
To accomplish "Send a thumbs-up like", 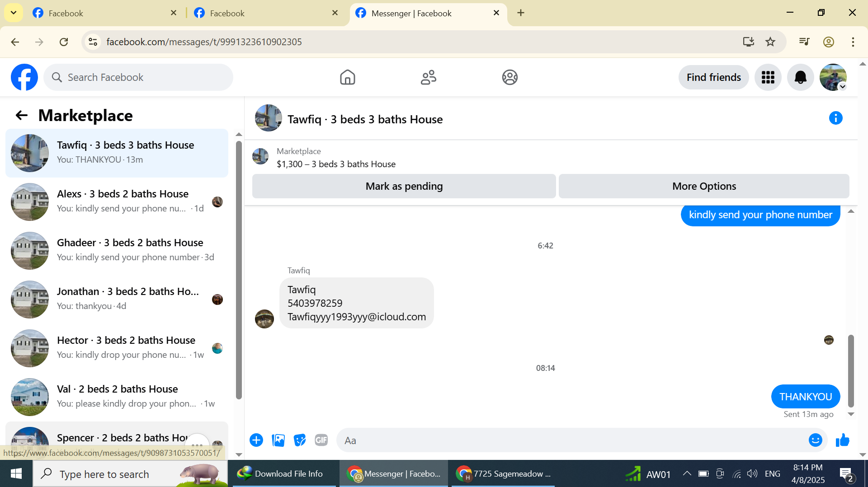I will 842,440.
